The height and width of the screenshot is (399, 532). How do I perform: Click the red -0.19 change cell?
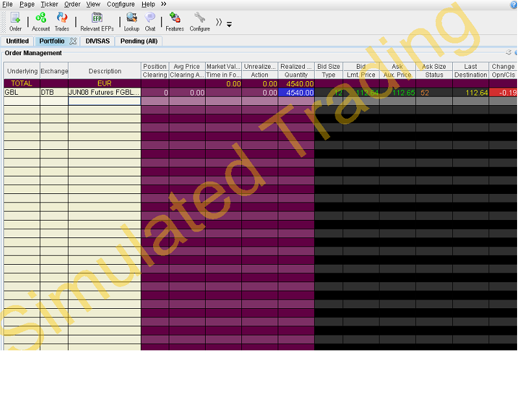[503, 92]
